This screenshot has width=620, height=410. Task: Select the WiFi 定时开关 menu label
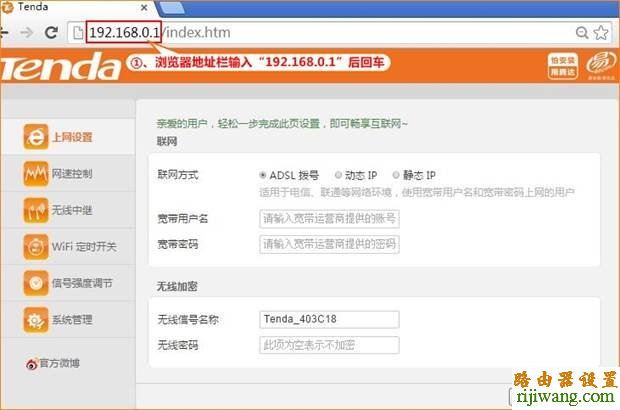tap(84, 247)
